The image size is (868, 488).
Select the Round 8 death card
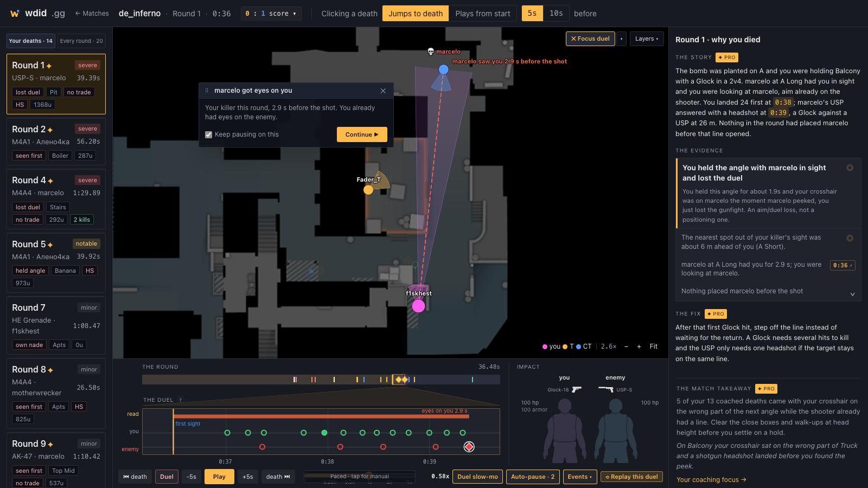(56, 394)
